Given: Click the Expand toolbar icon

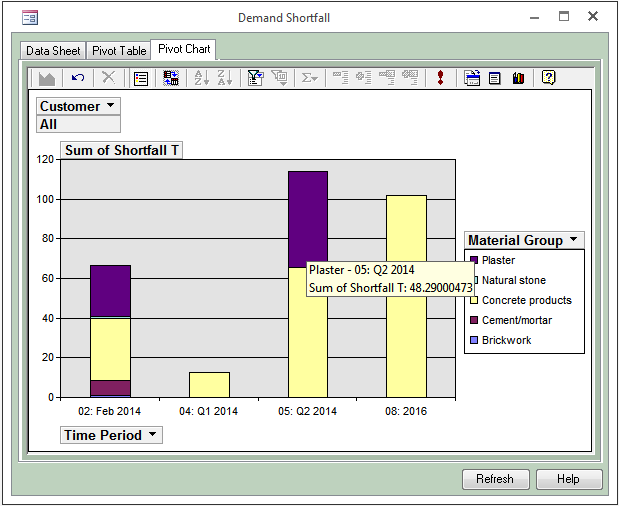Looking at the screenshot, I should (x=364, y=78).
